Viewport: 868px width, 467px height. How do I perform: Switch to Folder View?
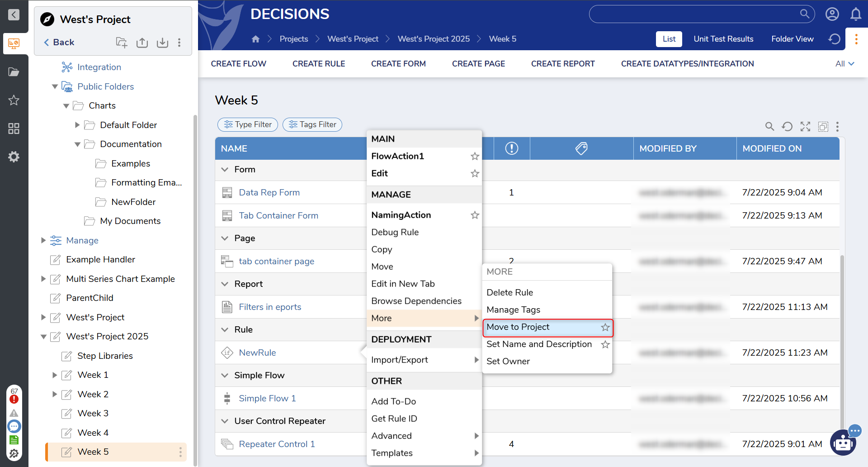click(x=792, y=39)
